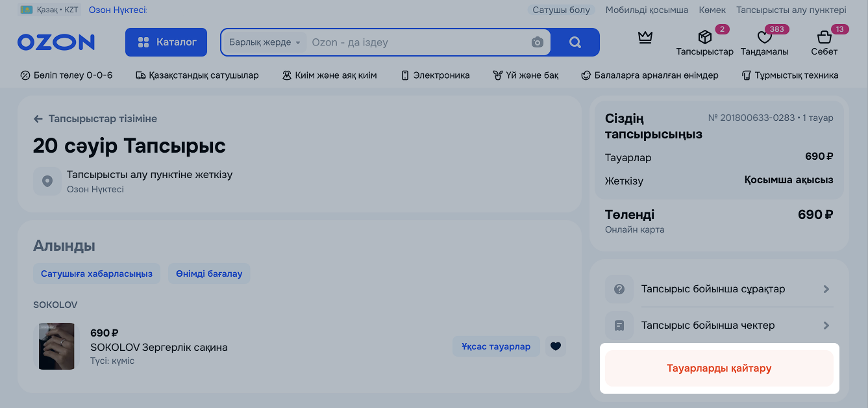This screenshot has width=868, height=408.
Task: Open Тұрмыстық техника category
Action: [x=790, y=75]
